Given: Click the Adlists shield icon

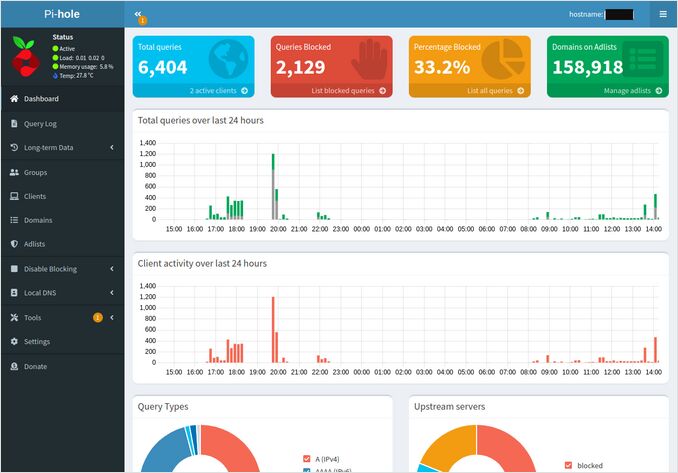Looking at the screenshot, I should tap(14, 244).
